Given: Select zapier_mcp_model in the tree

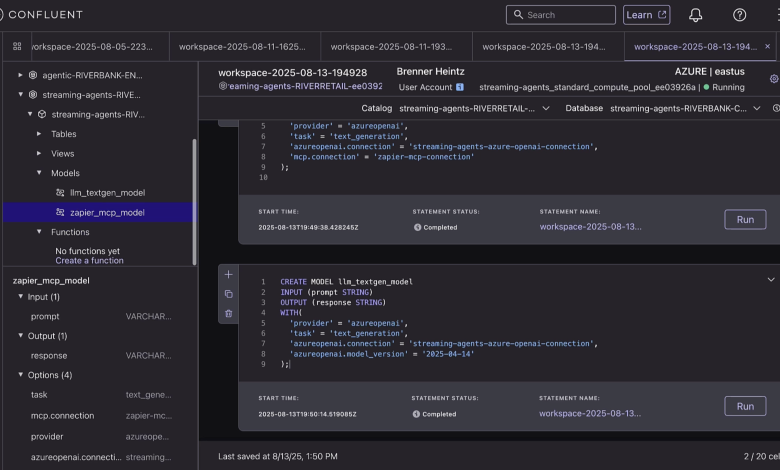Looking at the screenshot, I should (99, 212).
